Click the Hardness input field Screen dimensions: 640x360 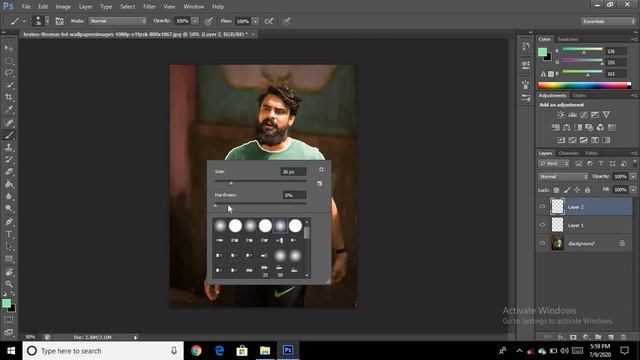pyautogui.click(x=294, y=196)
